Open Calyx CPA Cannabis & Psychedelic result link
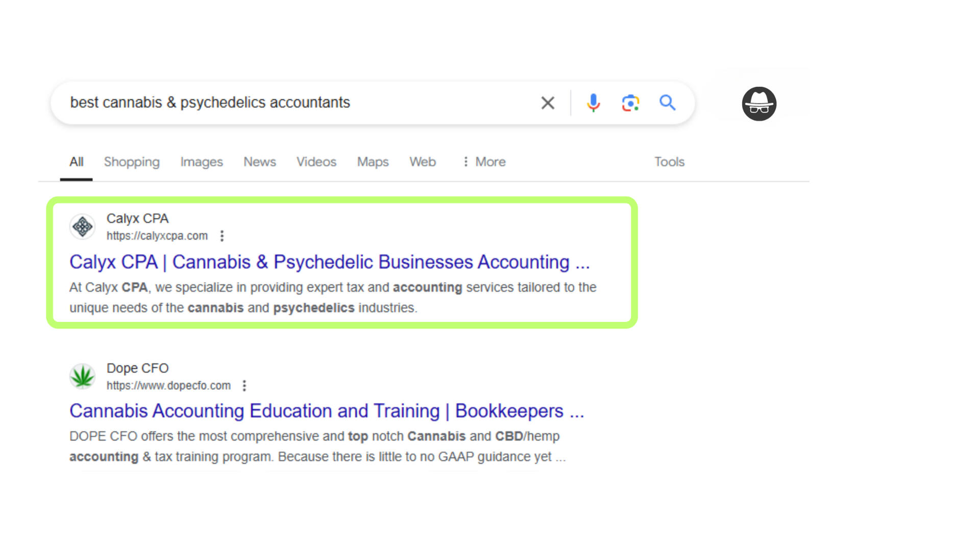 pyautogui.click(x=330, y=262)
